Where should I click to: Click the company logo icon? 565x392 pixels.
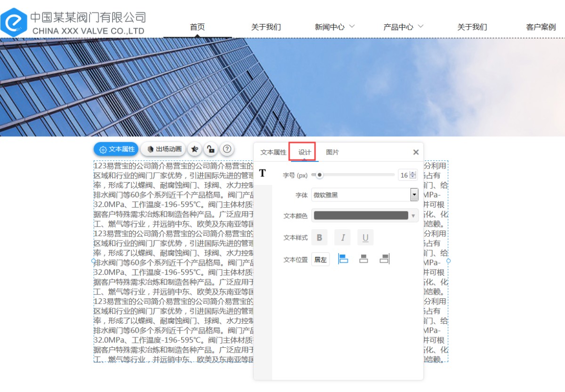[14, 22]
